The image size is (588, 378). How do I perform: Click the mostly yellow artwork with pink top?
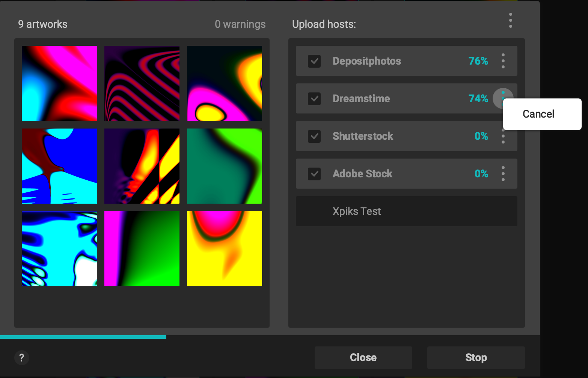click(225, 249)
